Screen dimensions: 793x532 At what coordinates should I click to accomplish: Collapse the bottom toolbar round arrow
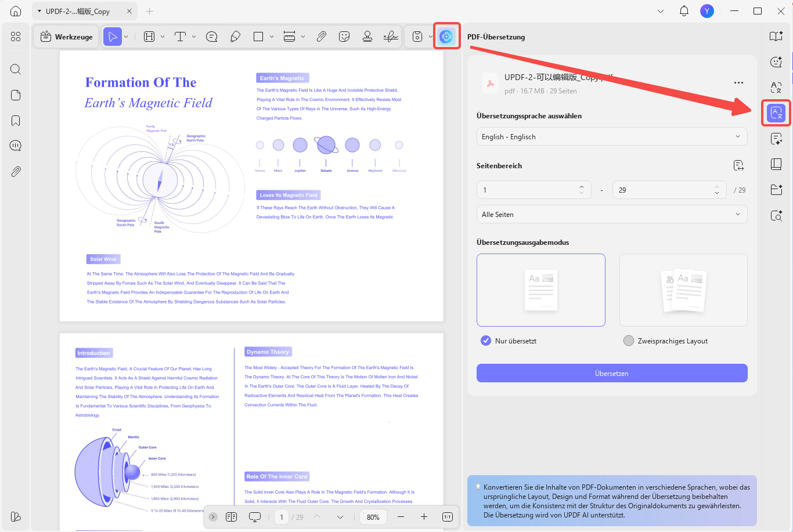point(213,517)
